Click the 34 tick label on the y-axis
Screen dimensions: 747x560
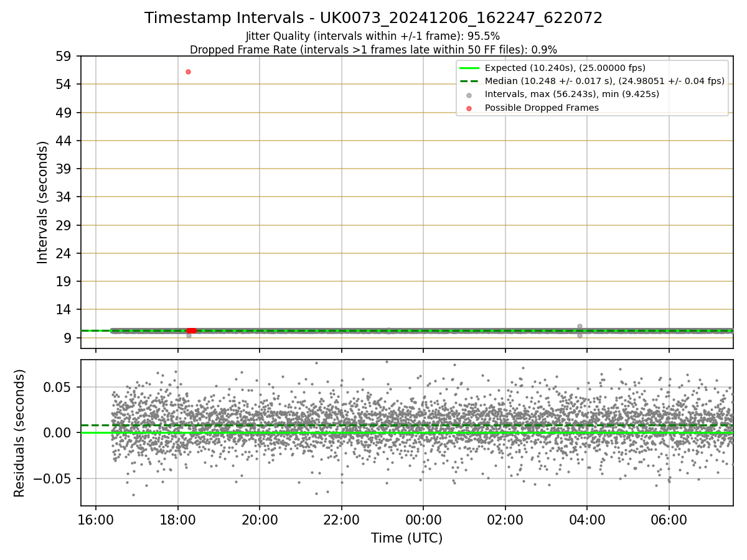point(65,197)
